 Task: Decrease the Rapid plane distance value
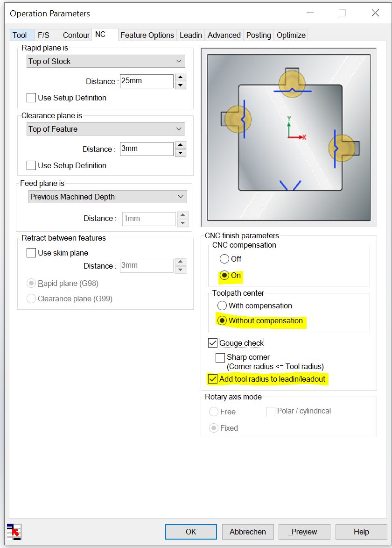(181, 85)
